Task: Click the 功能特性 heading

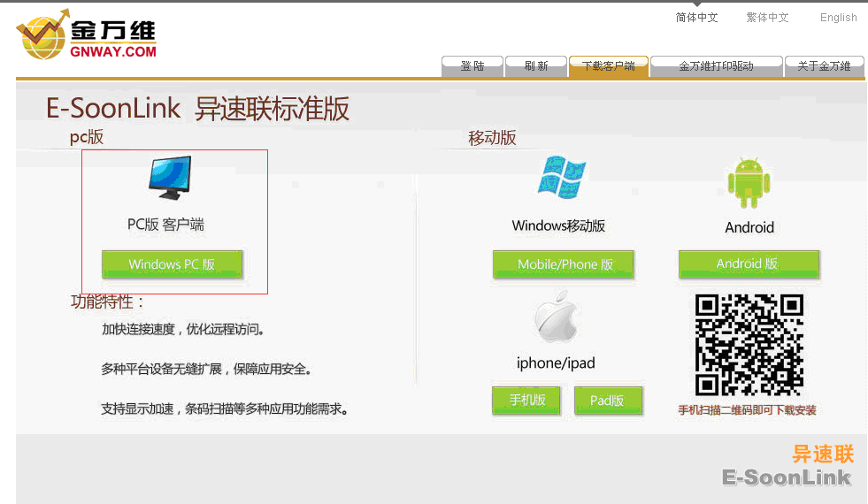Action: tap(107, 302)
